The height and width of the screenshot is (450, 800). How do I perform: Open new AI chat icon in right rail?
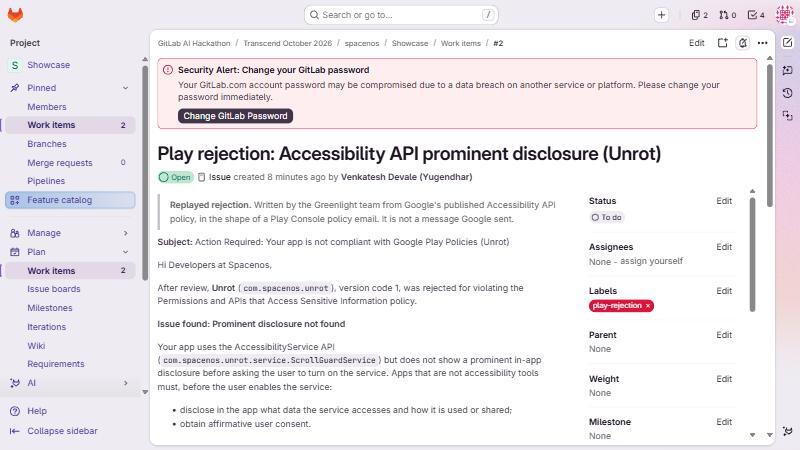[x=787, y=70]
